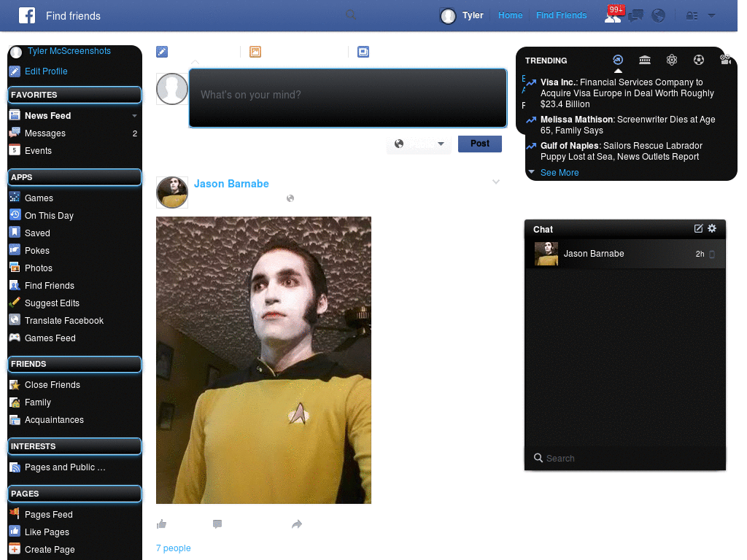Click Pages Feed flag icon
The width and height of the screenshot is (747, 560).
pos(15,514)
